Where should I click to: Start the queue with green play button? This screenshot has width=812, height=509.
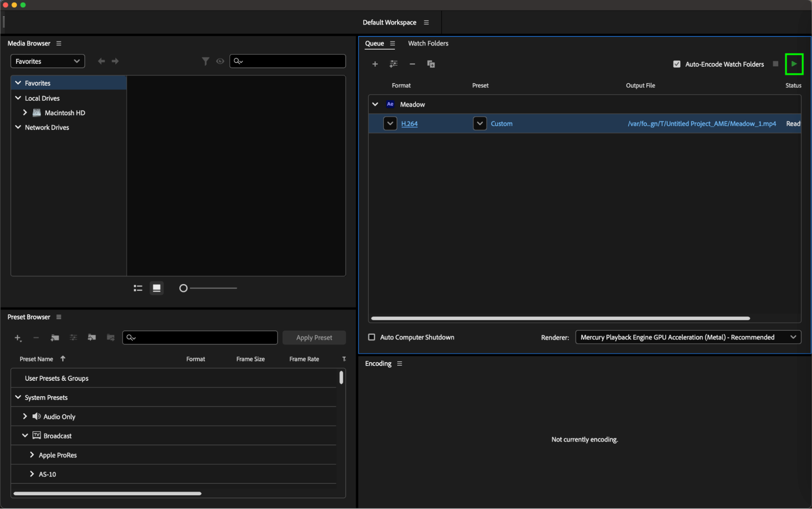[794, 64]
